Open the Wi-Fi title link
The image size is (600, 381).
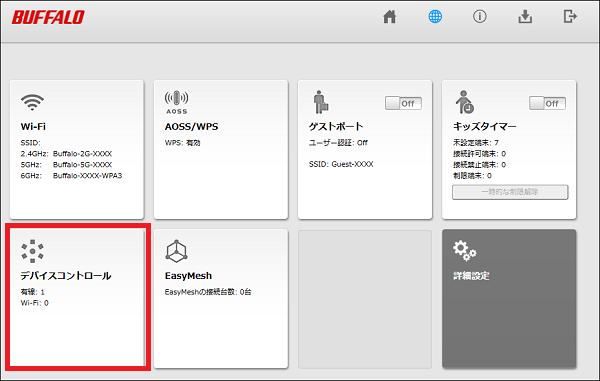click(33, 127)
